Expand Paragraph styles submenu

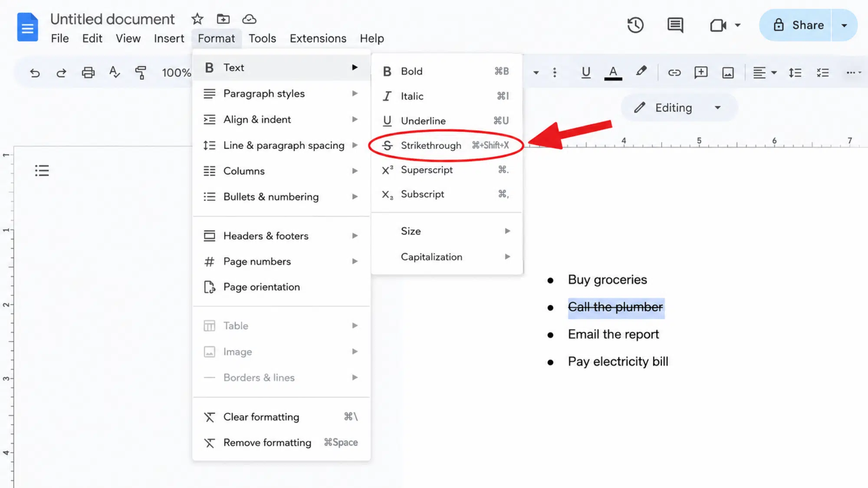click(x=281, y=93)
